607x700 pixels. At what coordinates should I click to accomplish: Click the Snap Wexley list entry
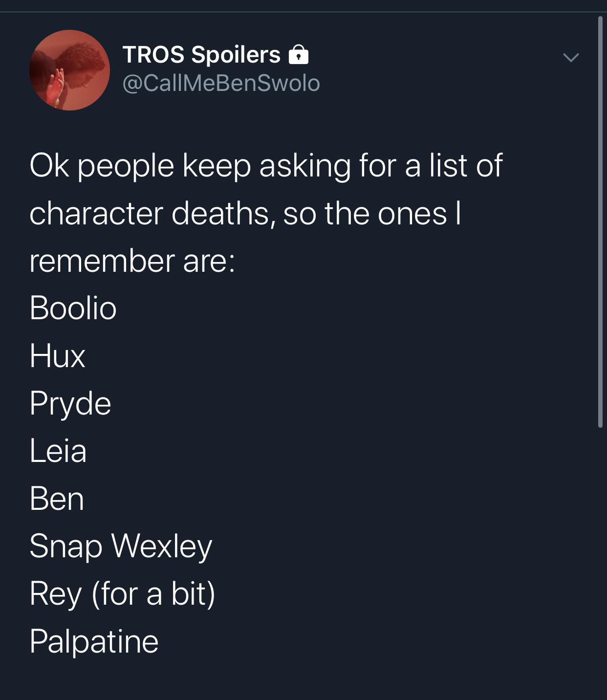click(x=121, y=546)
